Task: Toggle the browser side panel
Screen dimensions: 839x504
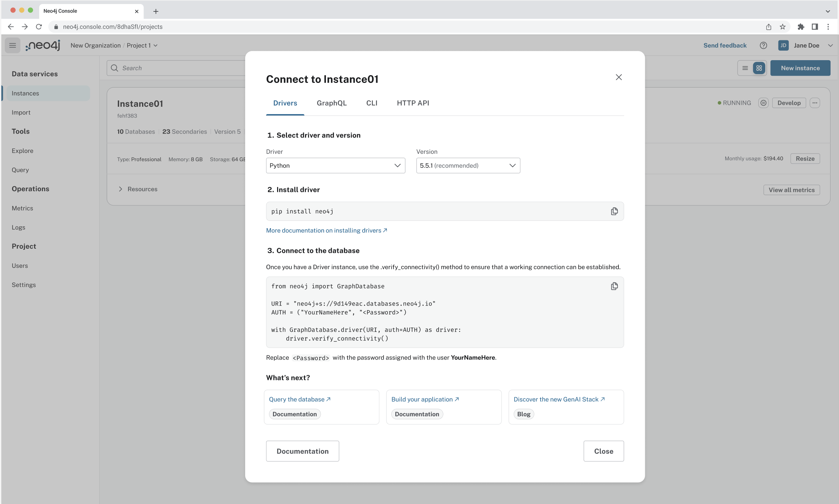Action: [815, 27]
